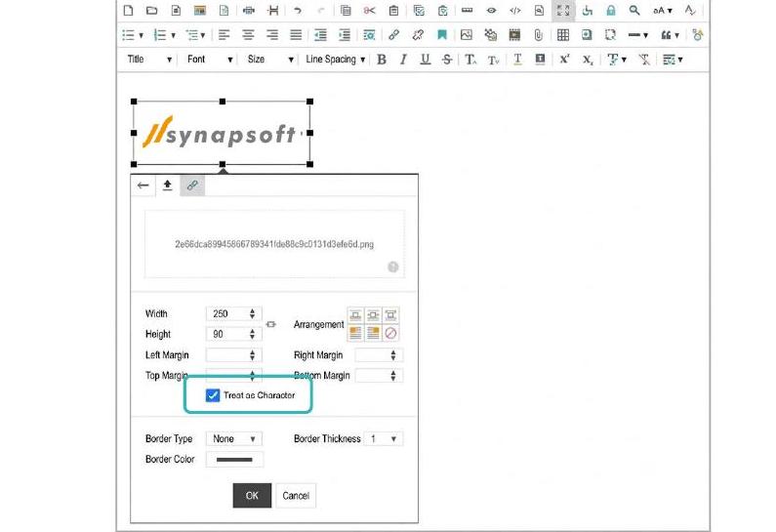Click the Bottom Margin stepper arrows
The width and height of the screenshot is (776, 532).
[x=393, y=376]
